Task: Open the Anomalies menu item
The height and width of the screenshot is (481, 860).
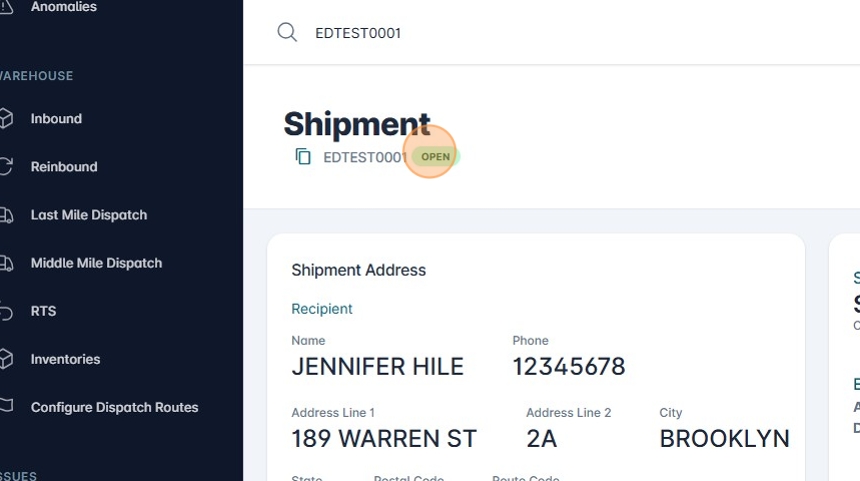Action: 63,7
